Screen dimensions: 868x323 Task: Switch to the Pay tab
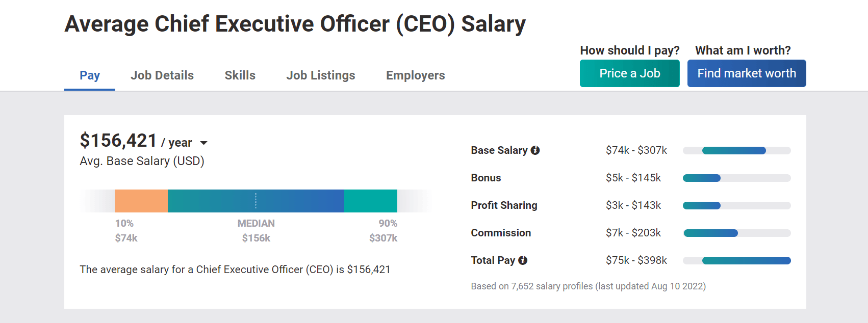click(90, 75)
